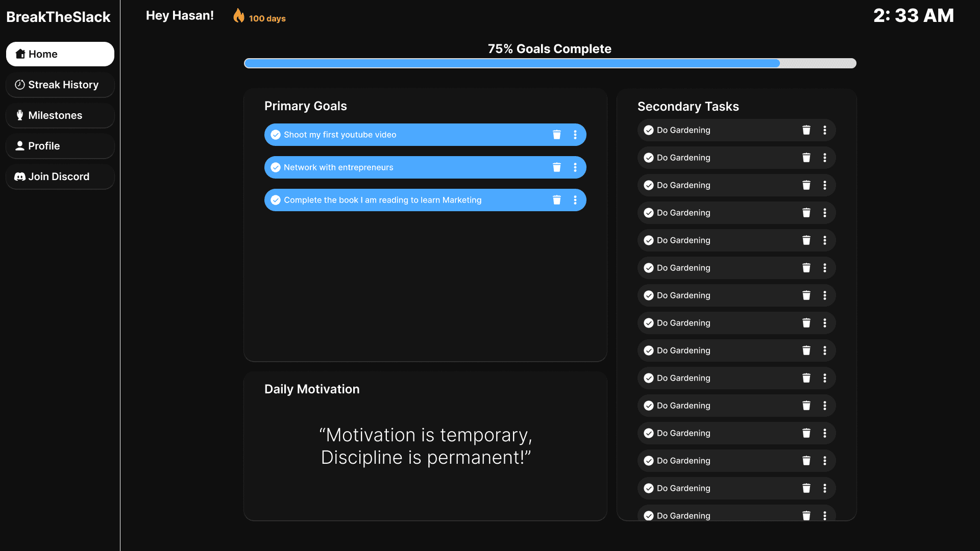The height and width of the screenshot is (551, 980).
Task: Click the Streak History clock icon
Action: tap(20, 85)
